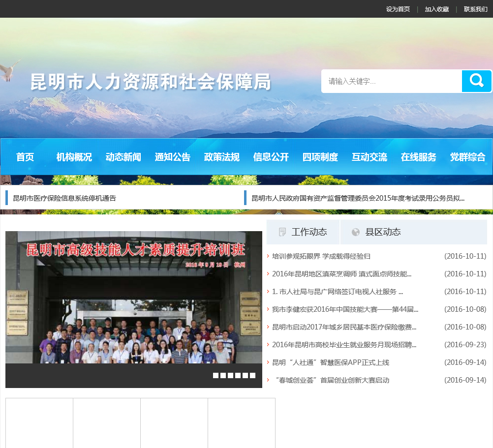This screenshot has width=493, height=448.
Task: Open news 培训参观拓眼界 学成载得经验归
Action: tap(321, 256)
